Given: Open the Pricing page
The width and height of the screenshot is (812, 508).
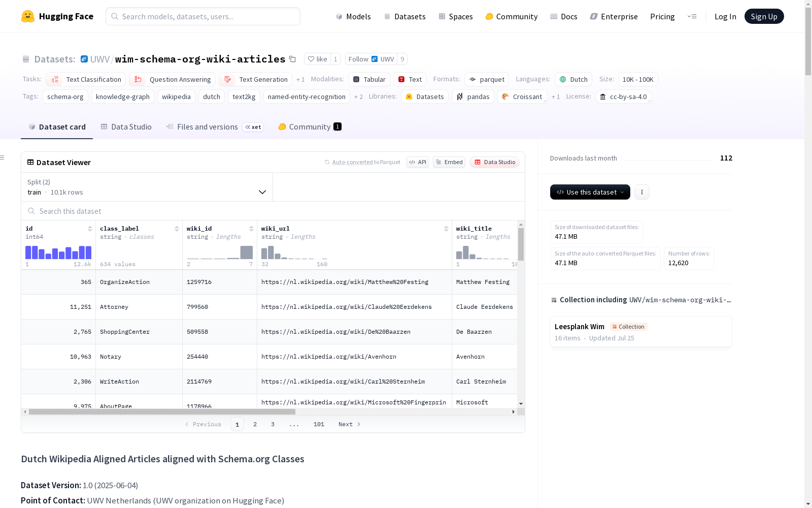Looking at the screenshot, I should pos(662,16).
